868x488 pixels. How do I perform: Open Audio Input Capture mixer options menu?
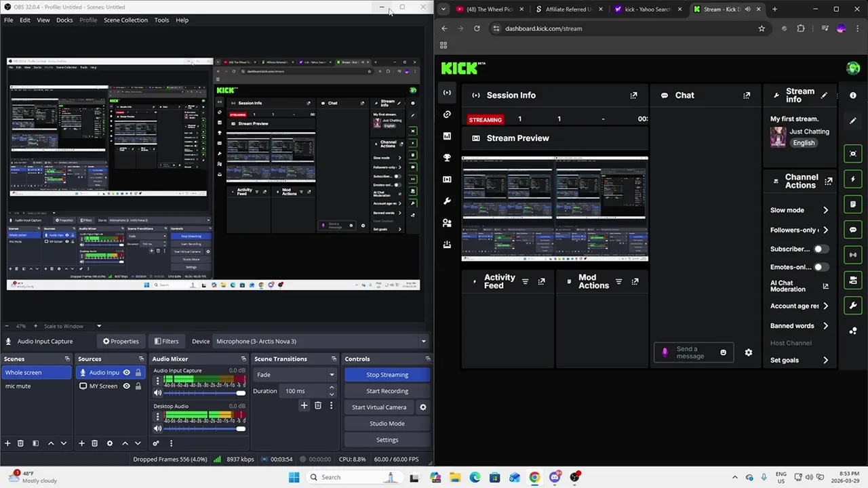(158, 381)
